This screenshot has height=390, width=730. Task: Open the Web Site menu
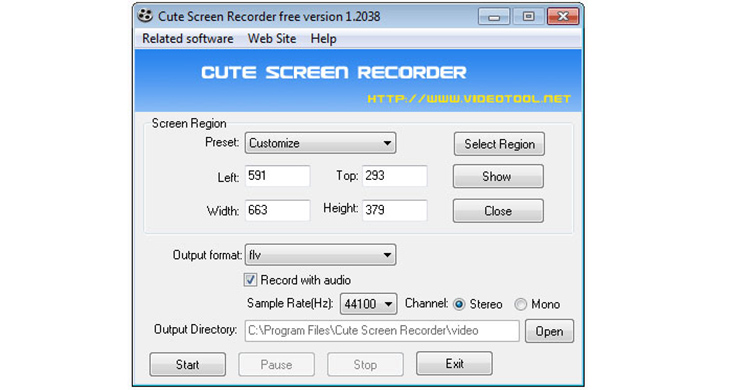[x=272, y=39]
